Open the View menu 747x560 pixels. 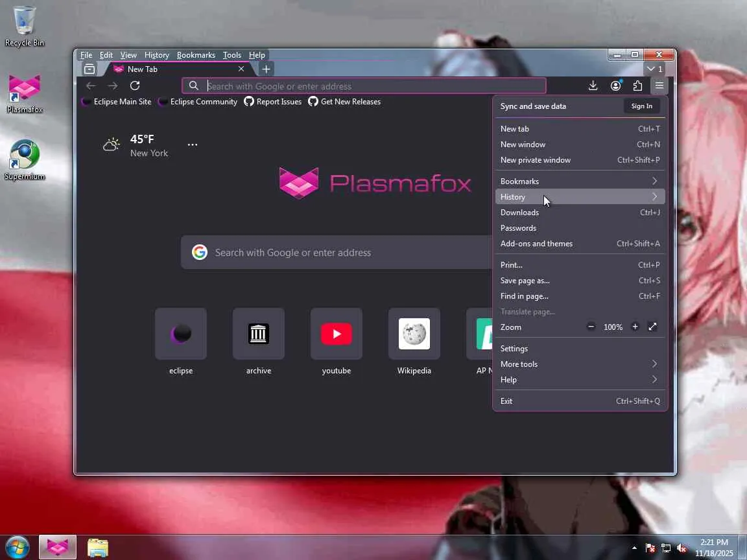tap(128, 55)
